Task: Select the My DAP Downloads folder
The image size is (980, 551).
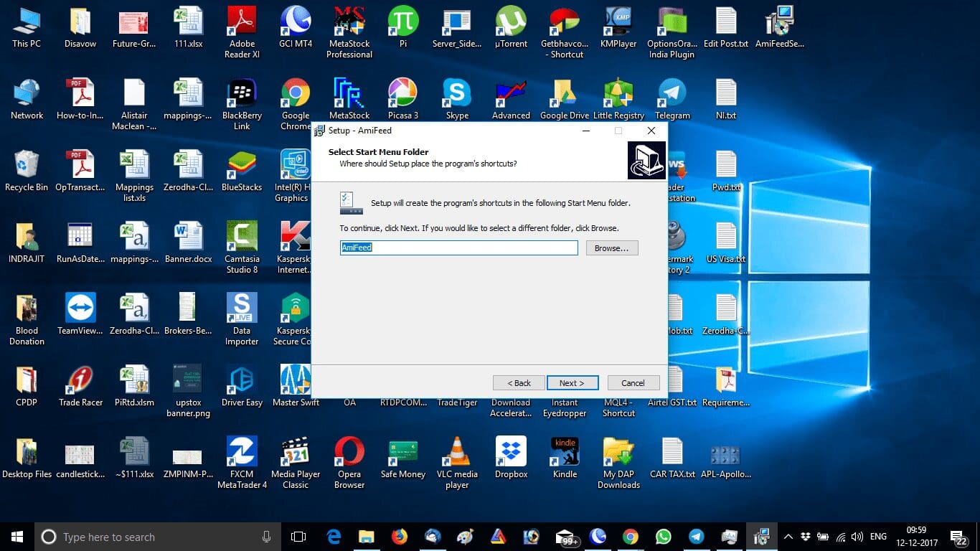Action: (x=618, y=462)
